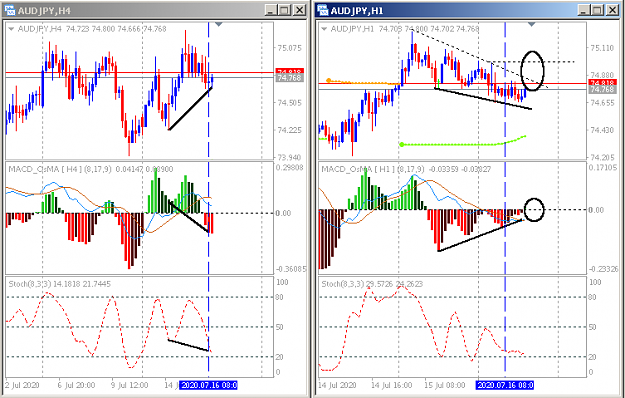Viewport: 625px width, 398px height.
Task: Select the ellipse on the H1 MACD panel
Action: coord(534,210)
